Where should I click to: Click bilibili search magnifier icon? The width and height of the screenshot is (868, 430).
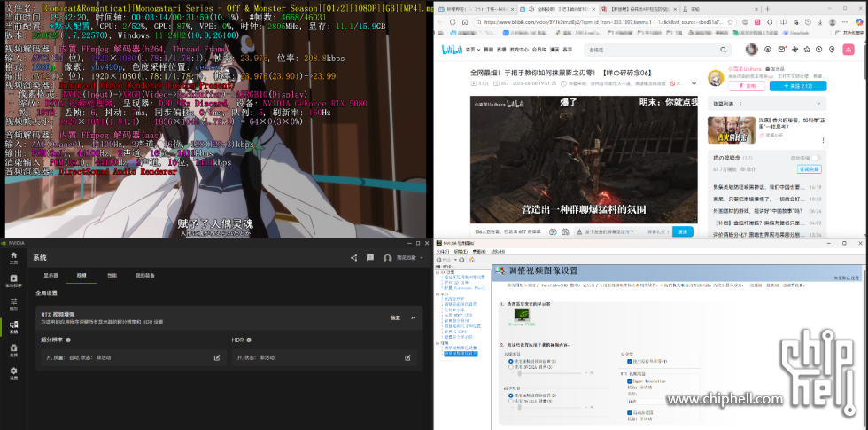click(x=723, y=50)
